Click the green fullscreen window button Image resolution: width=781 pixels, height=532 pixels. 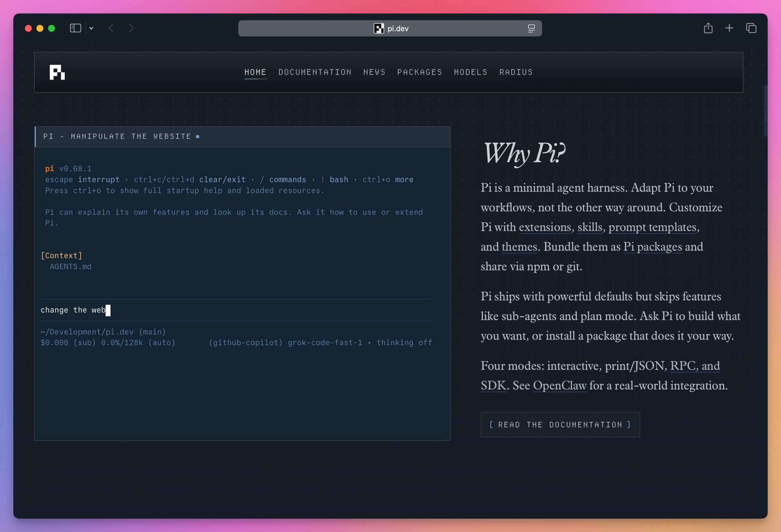[52, 28]
